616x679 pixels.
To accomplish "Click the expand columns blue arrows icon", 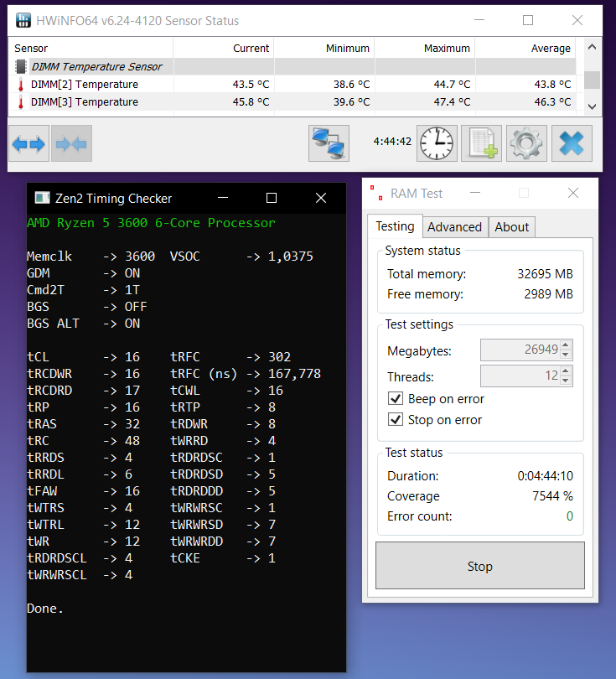I will click(28, 143).
